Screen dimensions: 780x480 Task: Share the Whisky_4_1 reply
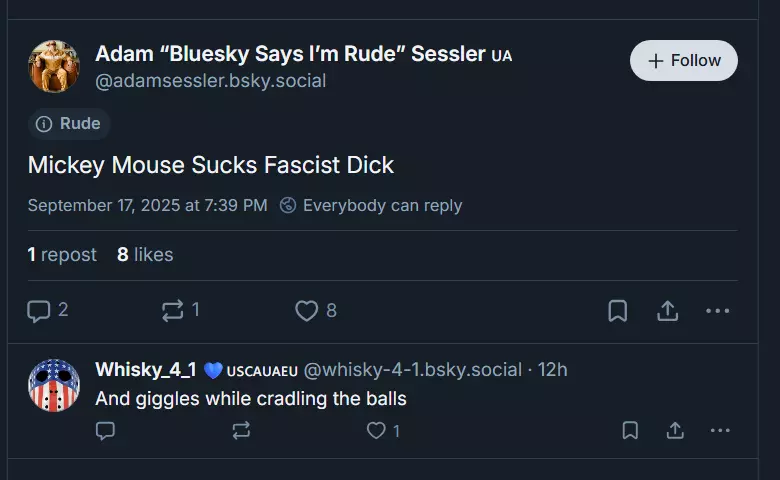point(675,430)
